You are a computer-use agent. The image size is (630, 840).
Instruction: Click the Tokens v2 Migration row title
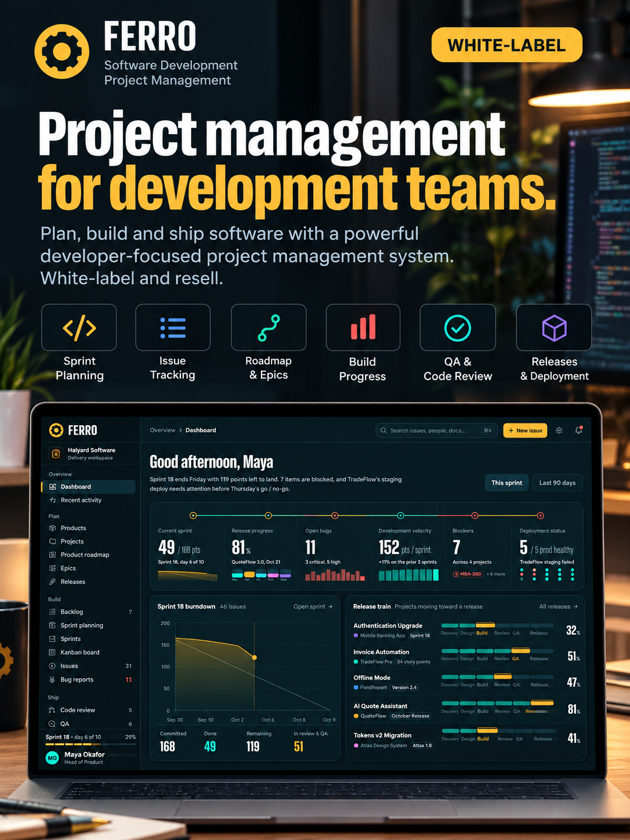pos(382,736)
